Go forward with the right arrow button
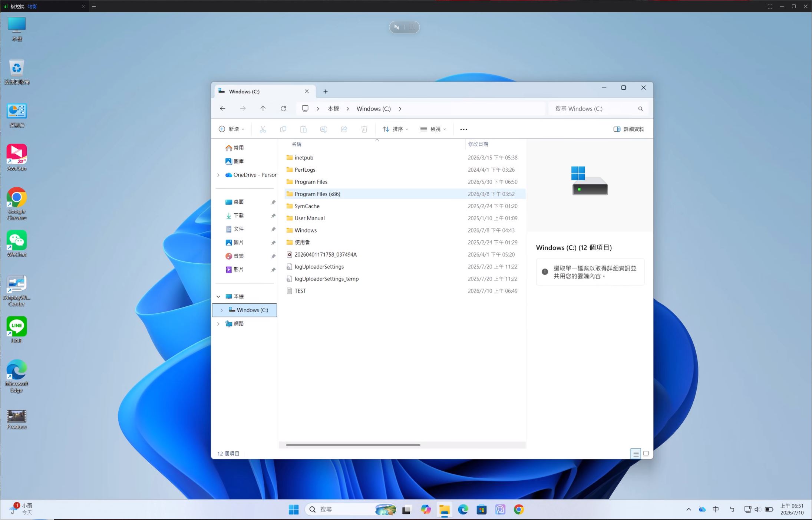This screenshot has width=812, height=520. point(243,109)
